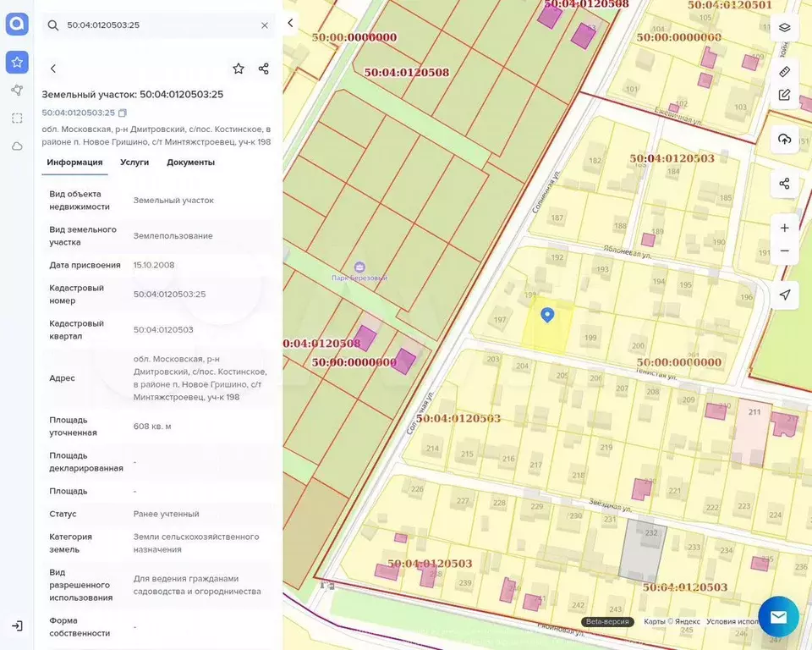Zoom out of the map
This screenshot has height=650, width=812.
point(784,251)
